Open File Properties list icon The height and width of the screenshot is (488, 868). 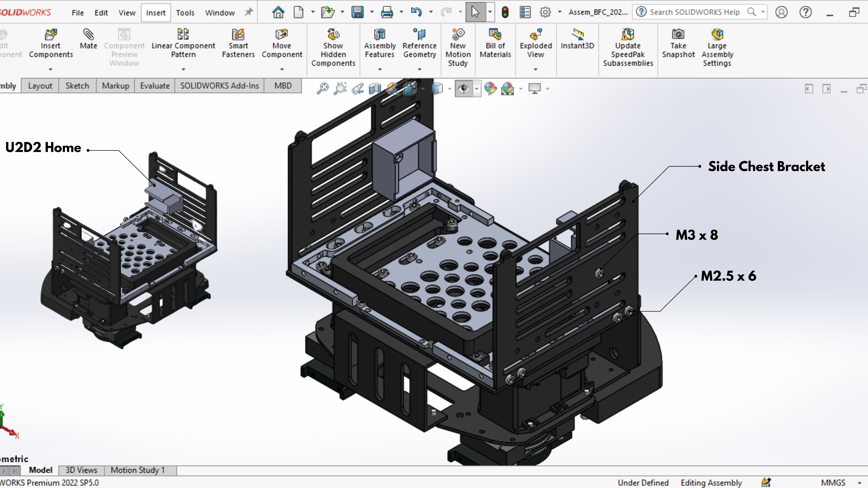525,12
